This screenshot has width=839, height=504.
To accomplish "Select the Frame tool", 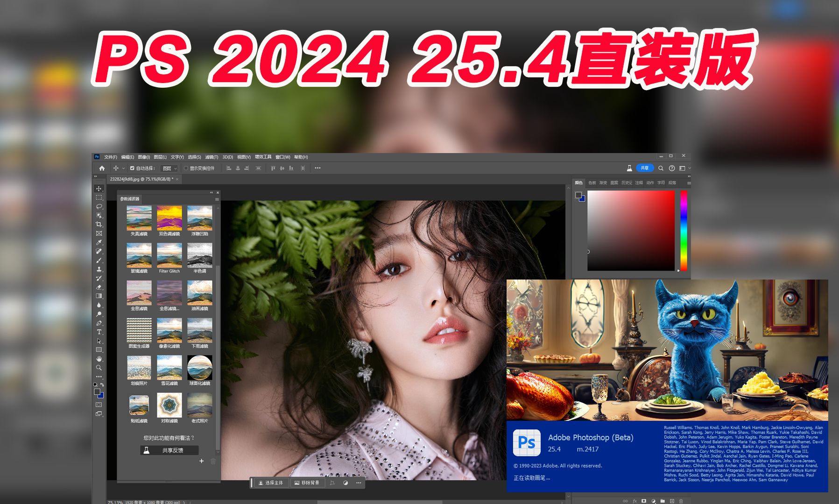I will (99, 233).
